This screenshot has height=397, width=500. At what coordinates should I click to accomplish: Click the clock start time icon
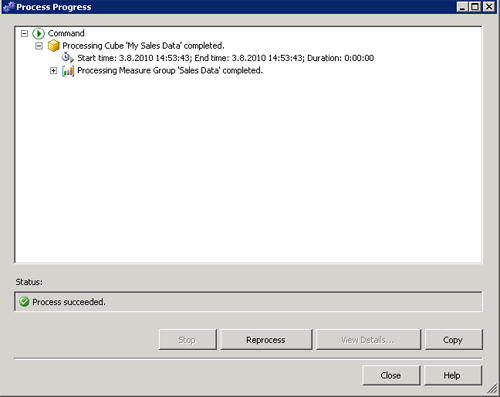67,58
